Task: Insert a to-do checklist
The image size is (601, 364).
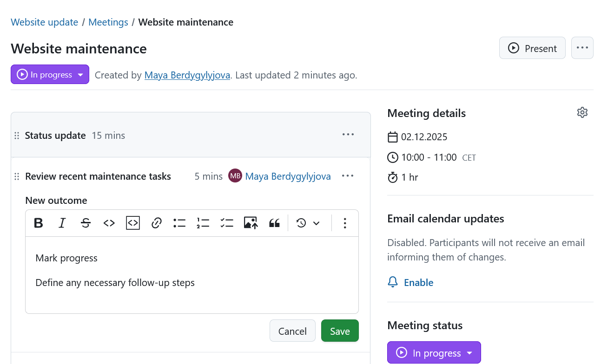Action: pyautogui.click(x=227, y=223)
